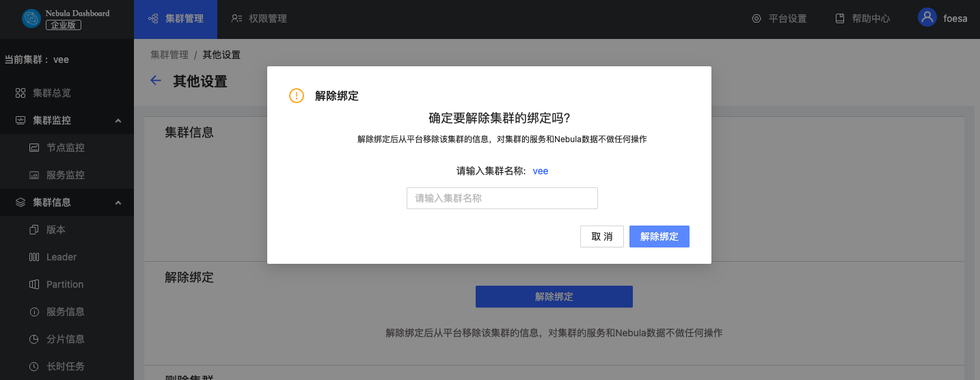Select Leader in the sidebar
980x380 pixels.
point(67,257)
